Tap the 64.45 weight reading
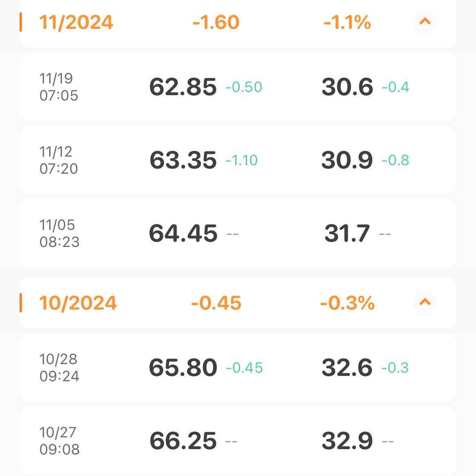Screen dimensions: 476x476 183,233
